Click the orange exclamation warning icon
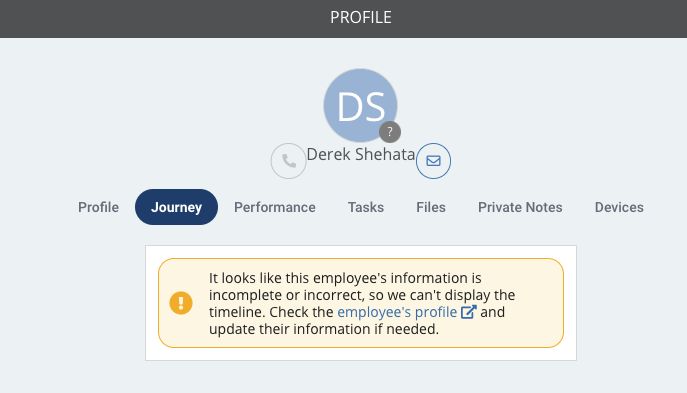The width and height of the screenshot is (687, 393). [181, 303]
